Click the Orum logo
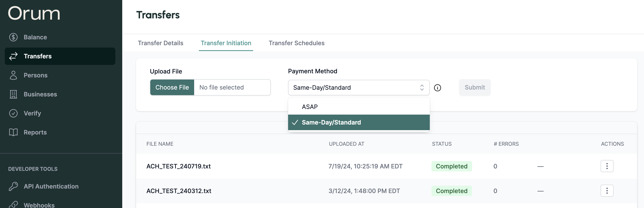This screenshot has width=644, height=208. (34, 13)
